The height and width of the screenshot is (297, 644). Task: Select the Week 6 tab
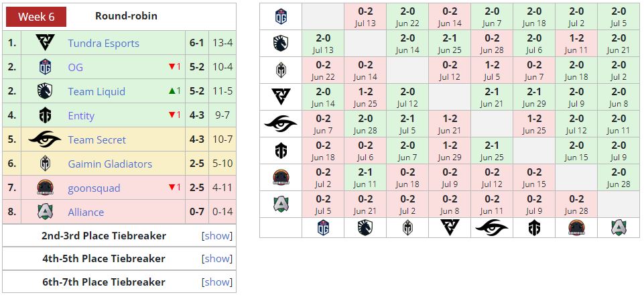[x=36, y=17]
